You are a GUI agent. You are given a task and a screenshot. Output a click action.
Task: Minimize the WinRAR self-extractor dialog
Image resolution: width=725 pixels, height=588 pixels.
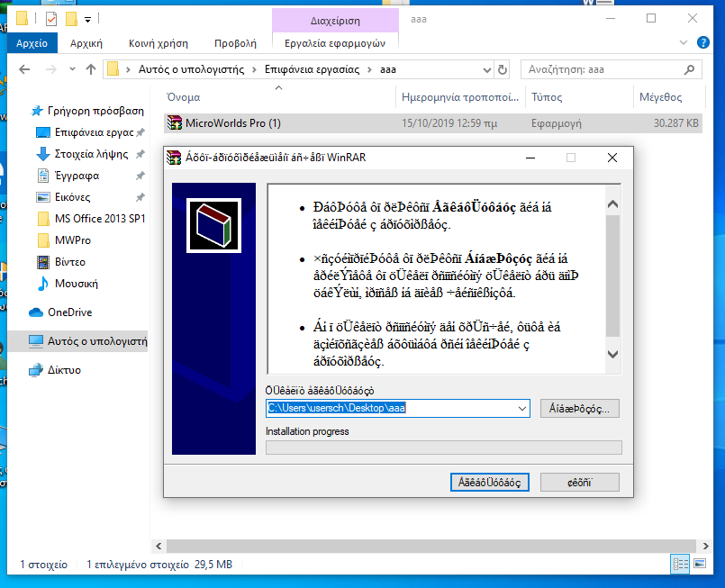coord(530,158)
